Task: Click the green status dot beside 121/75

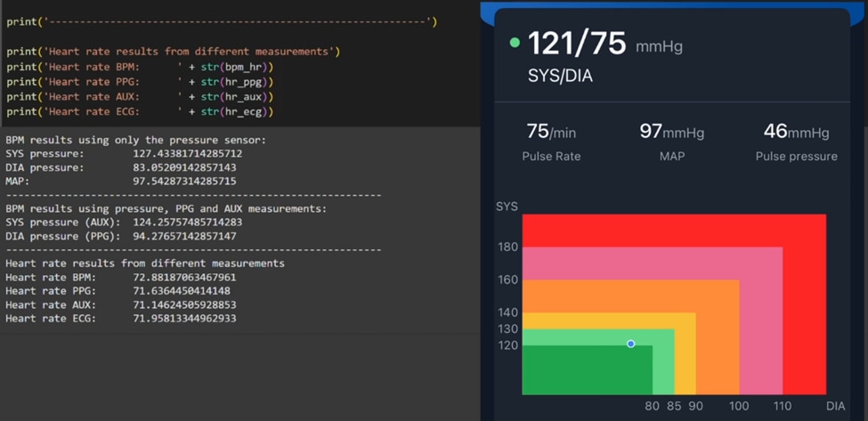Action: coord(515,43)
